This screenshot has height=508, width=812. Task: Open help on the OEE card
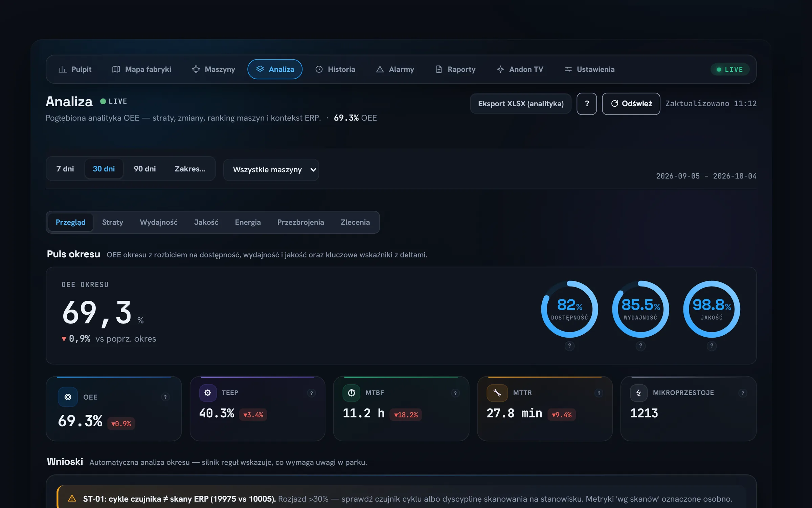(x=165, y=397)
